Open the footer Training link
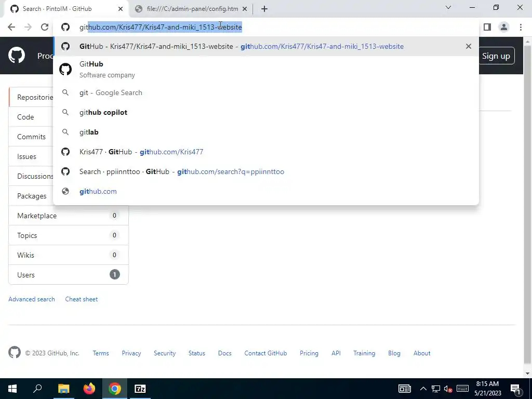The height and width of the screenshot is (399, 532). (x=364, y=353)
